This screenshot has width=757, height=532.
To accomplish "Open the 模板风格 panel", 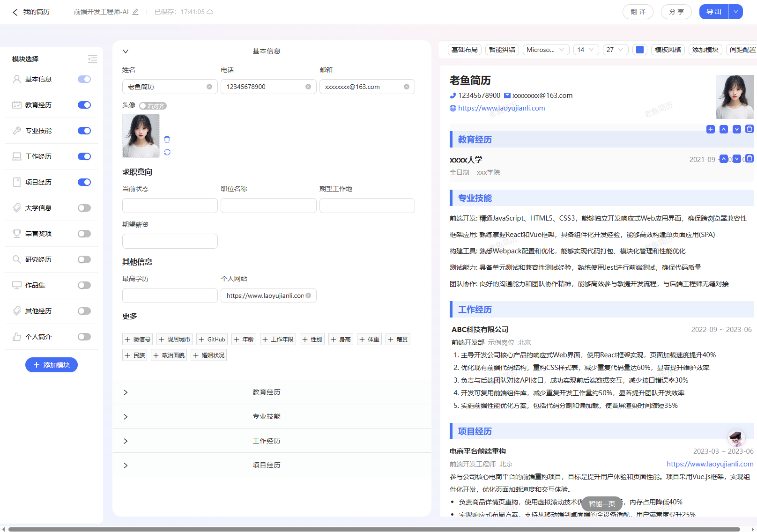I will pyautogui.click(x=668, y=49).
